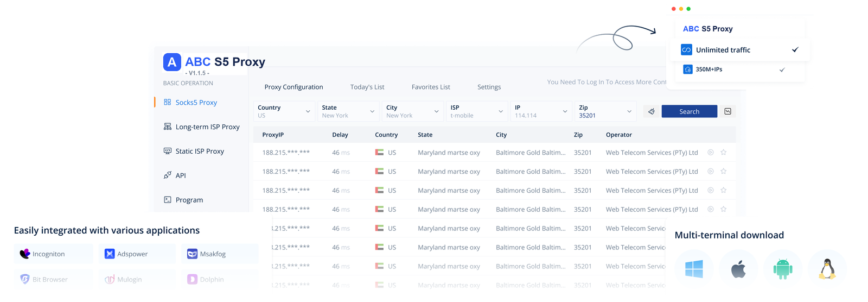Select Static ISP Proxy sidebar item
Image resolution: width=868 pixels, height=302 pixels.
(194, 151)
